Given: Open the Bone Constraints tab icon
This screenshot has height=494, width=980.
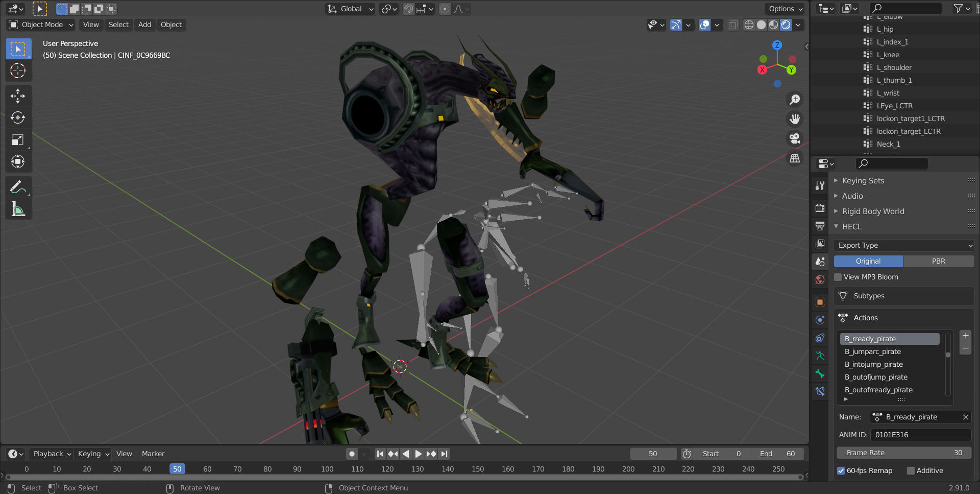Looking at the screenshot, I should click(x=820, y=391).
